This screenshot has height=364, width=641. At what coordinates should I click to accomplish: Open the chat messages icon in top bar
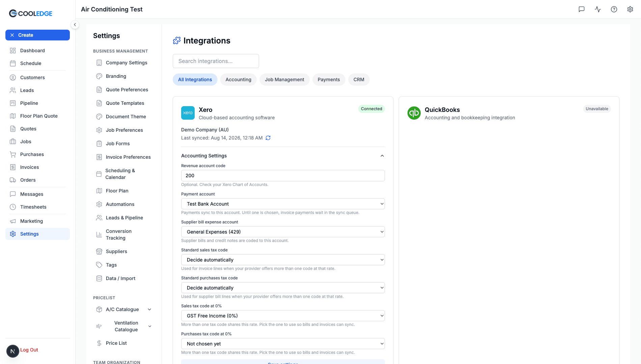tap(582, 9)
